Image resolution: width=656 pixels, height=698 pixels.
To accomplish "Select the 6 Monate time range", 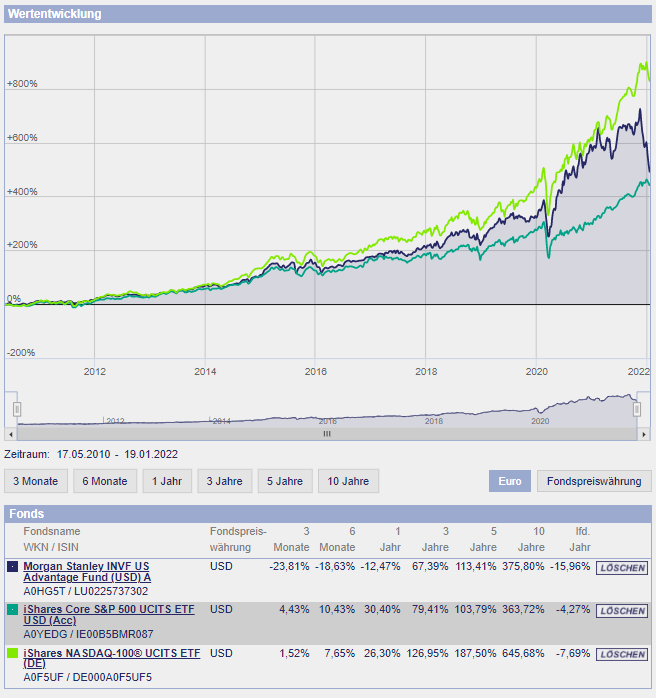I will 105,481.
